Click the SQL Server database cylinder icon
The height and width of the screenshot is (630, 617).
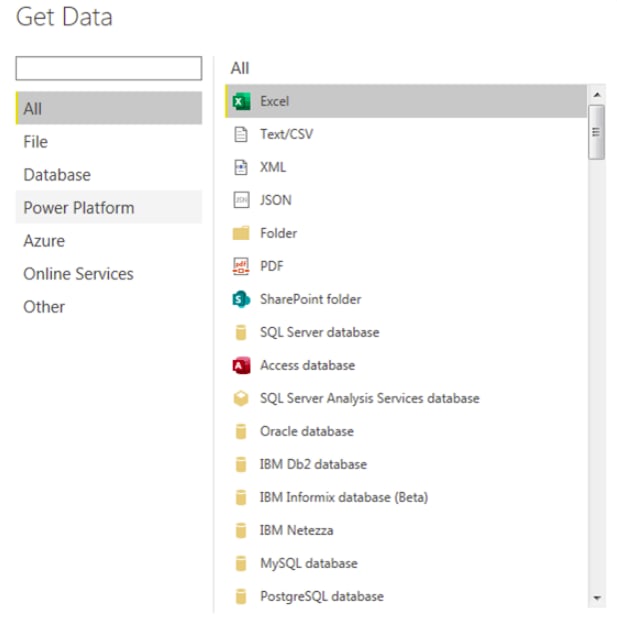pyautogui.click(x=241, y=332)
